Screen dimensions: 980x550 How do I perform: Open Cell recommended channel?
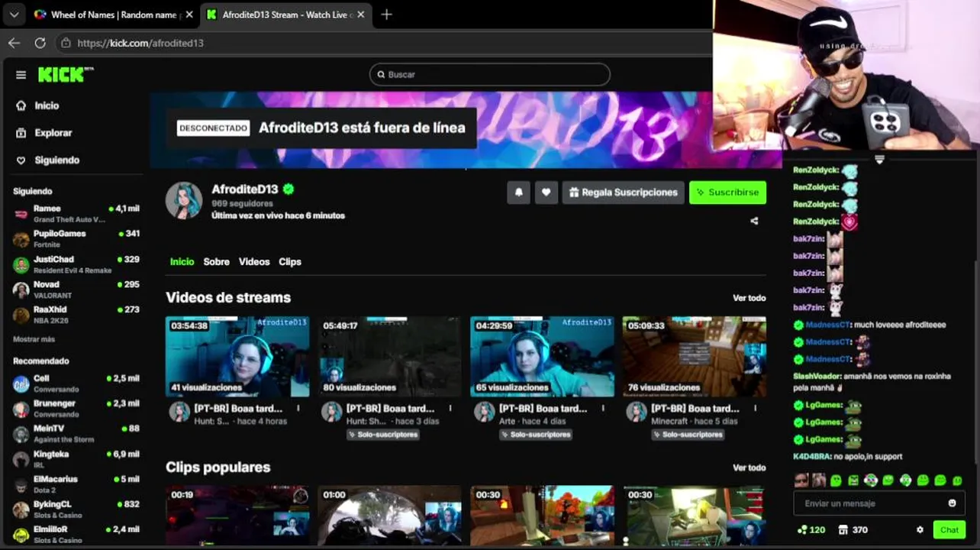coord(76,383)
